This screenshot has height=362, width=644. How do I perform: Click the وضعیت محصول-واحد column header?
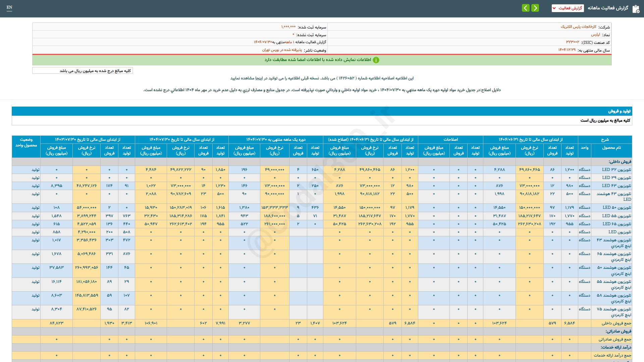[26, 142]
